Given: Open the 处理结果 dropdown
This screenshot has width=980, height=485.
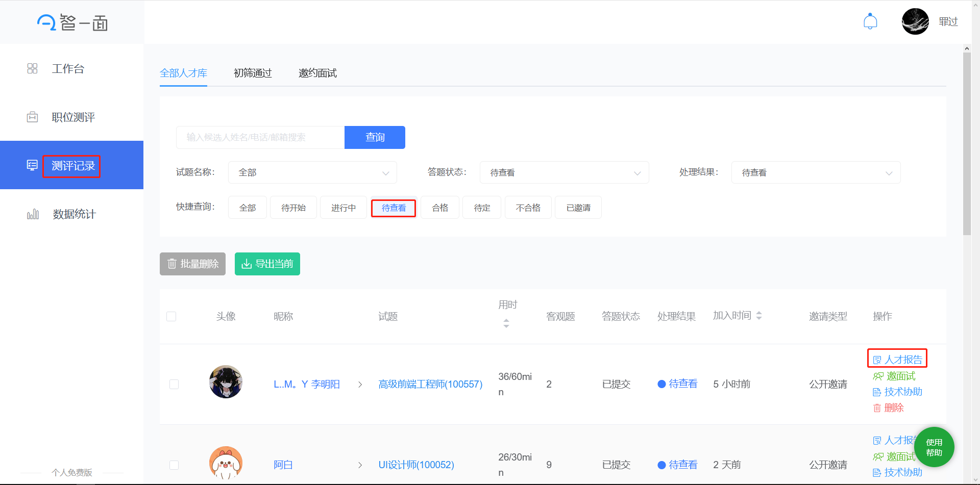Looking at the screenshot, I should coord(816,172).
